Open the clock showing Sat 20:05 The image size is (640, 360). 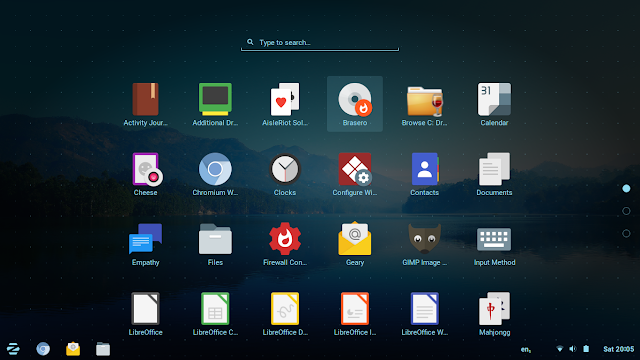coord(618,349)
